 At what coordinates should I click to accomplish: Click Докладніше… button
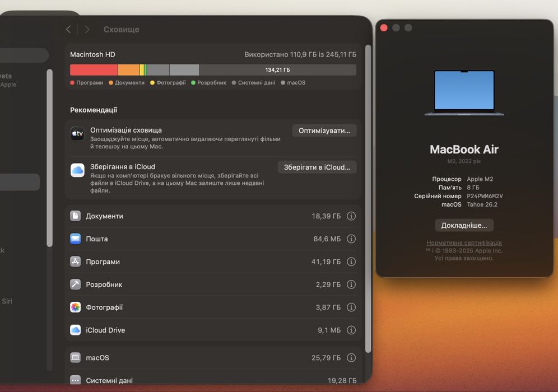point(464,225)
